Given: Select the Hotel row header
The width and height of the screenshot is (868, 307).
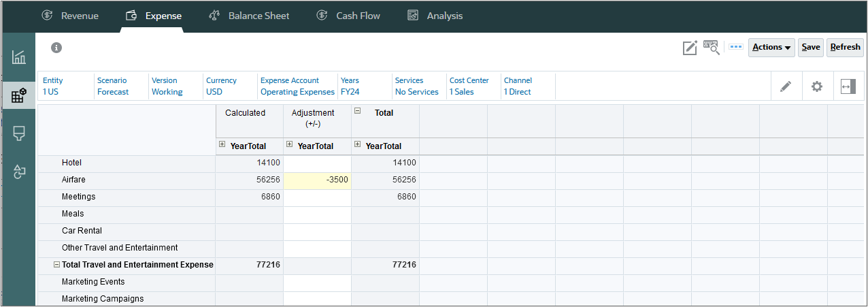Looking at the screenshot, I should (x=127, y=163).
